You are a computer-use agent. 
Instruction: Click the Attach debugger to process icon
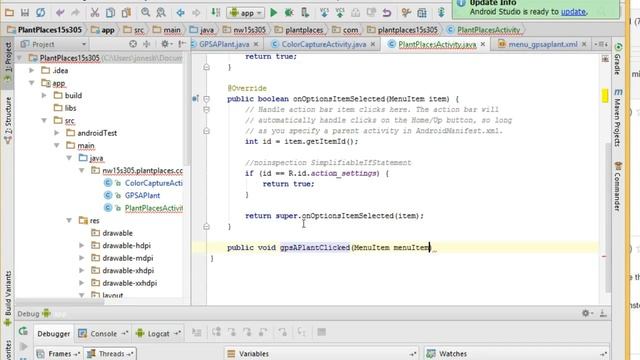[x=305, y=13]
